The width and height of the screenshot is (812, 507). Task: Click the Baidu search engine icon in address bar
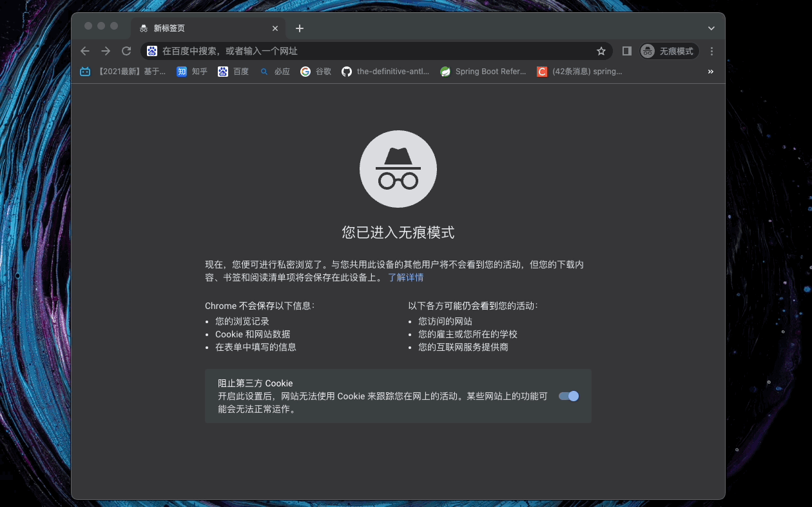[x=152, y=51]
